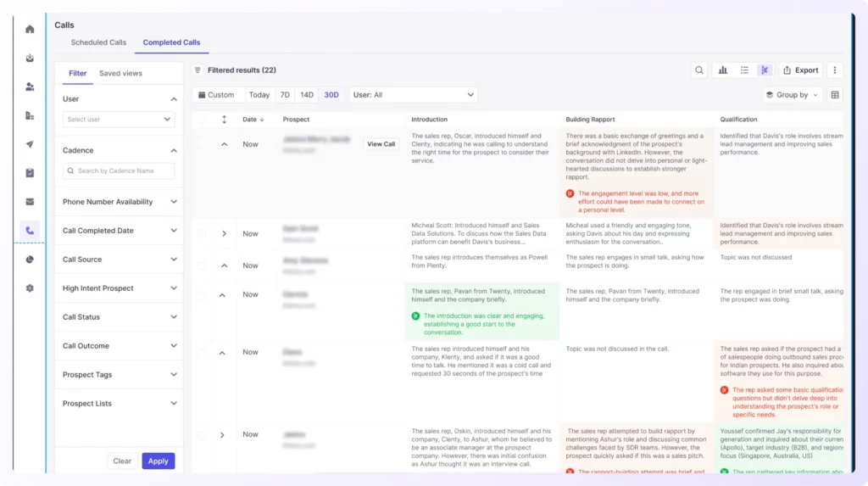Image resolution: width=868 pixels, height=486 pixels.
Task: Click the Prospect column header
Action: pyautogui.click(x=296, y=119)
